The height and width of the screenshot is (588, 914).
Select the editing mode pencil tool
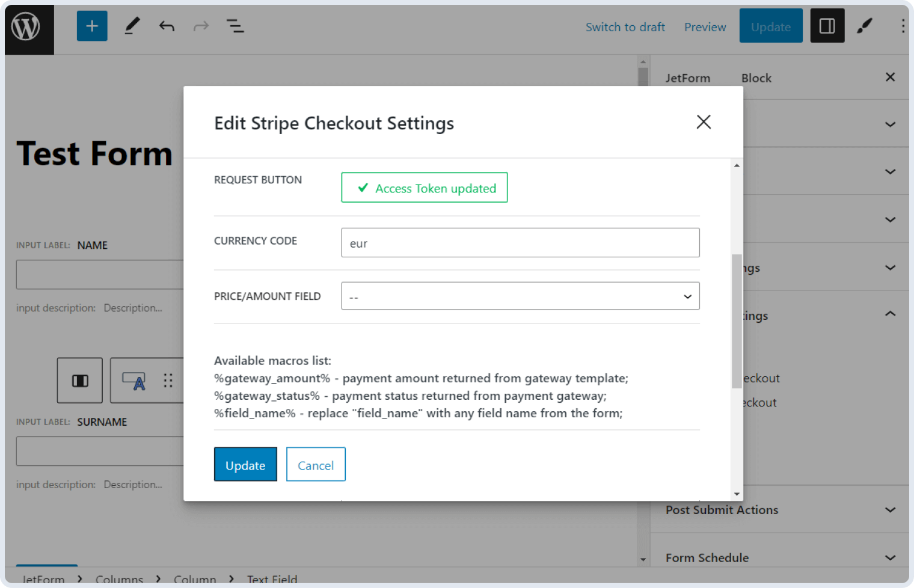tap(132, 25)
